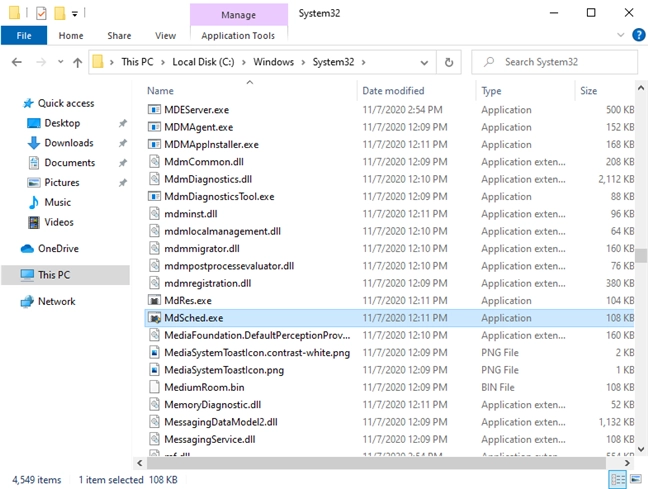Click the MDMAgent.exe file icon
648x489 pixels.
point(154,127)
